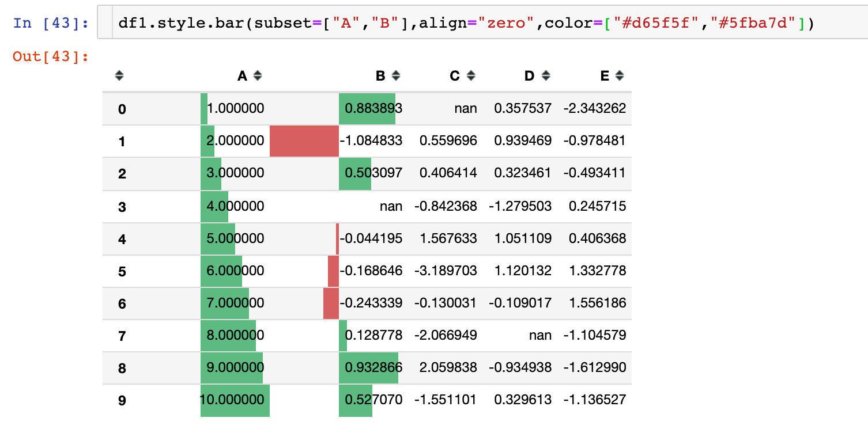868x433 pixels.
Task: Click cell value -3.189703
Action: point(446,271)
